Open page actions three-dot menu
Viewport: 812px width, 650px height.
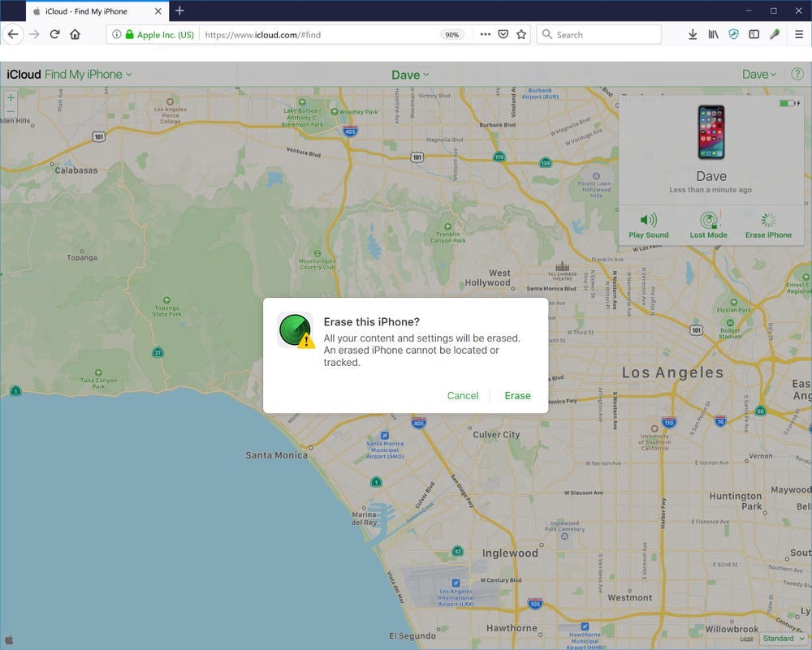[x=486, y=35]
